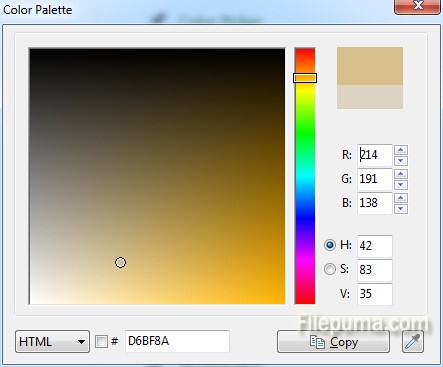443x367 pixels.
Task: Pick a color with the eyedropper tool
Action: [x=413, y=342]
